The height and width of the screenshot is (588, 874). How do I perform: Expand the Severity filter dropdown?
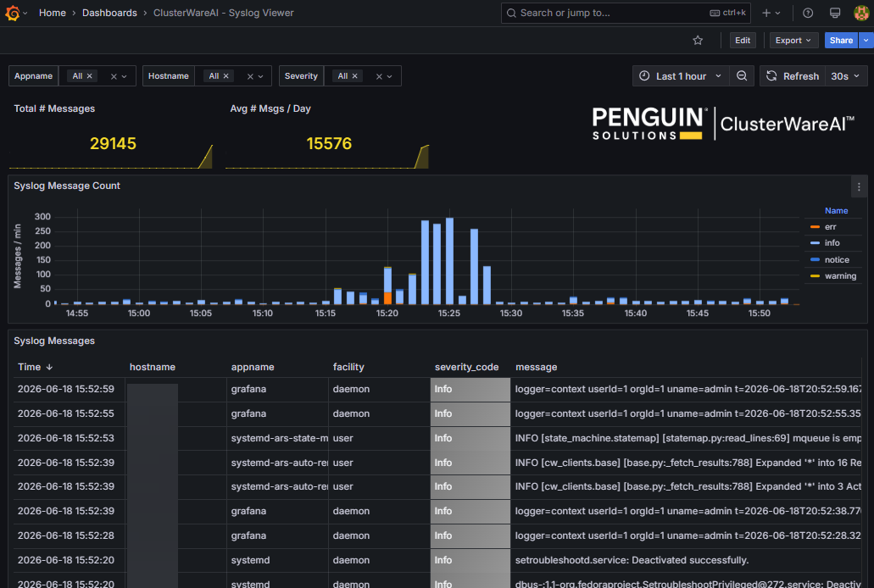pyautogui.click(x=390, y=76)
